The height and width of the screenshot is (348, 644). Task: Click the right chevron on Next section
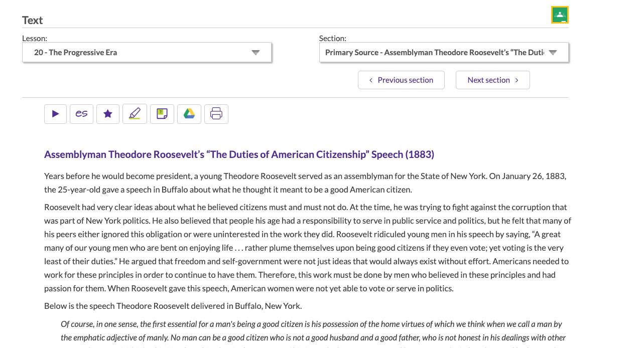(517, 80)
